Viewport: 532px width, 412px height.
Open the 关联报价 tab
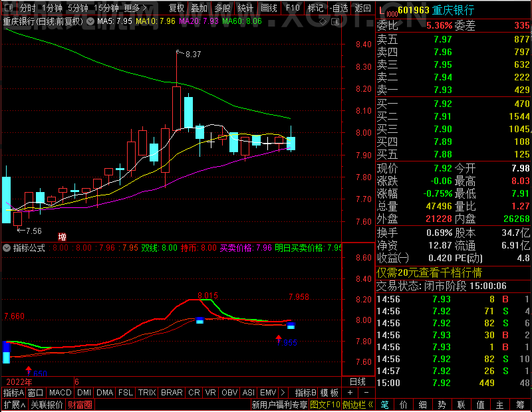47,405
